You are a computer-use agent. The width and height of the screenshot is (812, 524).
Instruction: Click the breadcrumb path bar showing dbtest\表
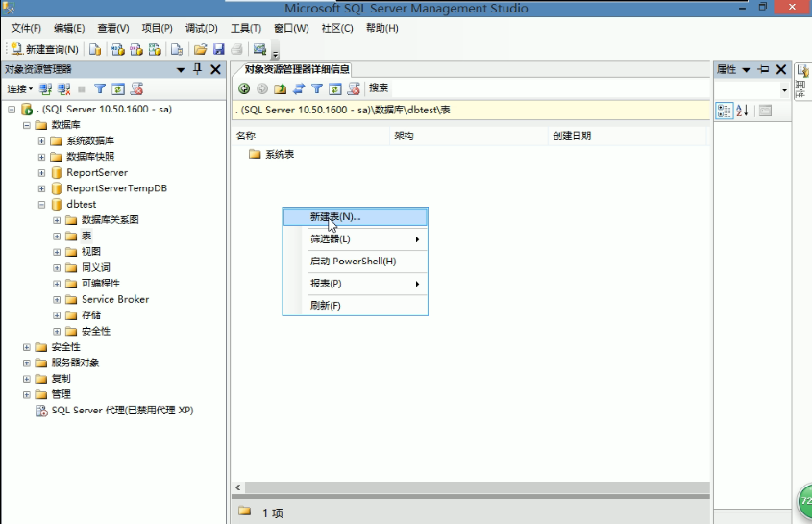pos(471,110)
